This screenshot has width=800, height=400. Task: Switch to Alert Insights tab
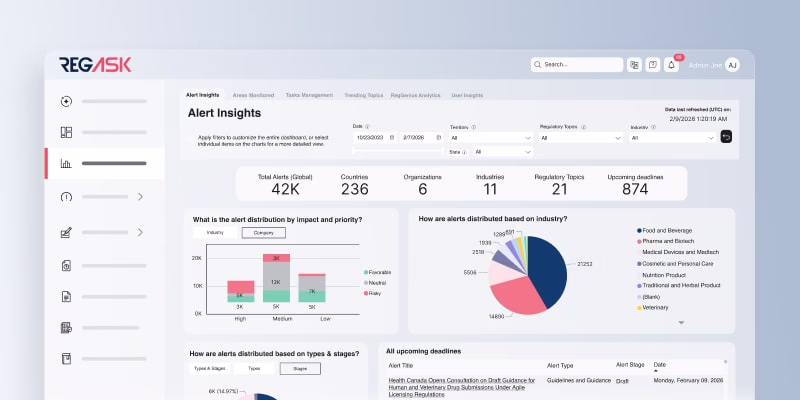[203, 95]
